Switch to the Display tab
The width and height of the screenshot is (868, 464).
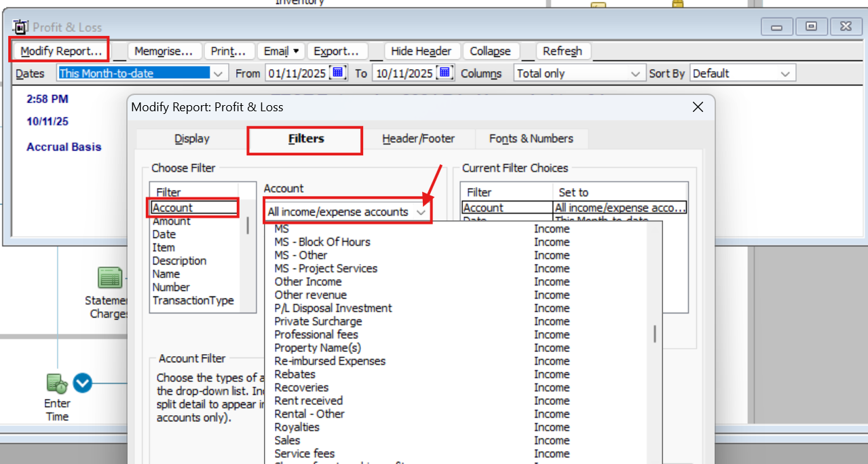(x=192, y=138)
